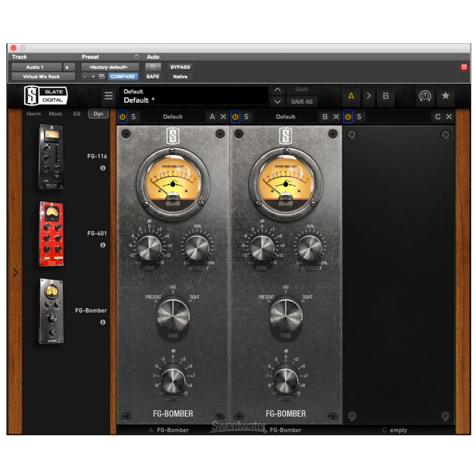Image resolution: width=476 pixels, height=476 pixels.
Task: Toggle the COMPARE button
Action: pos(123,77)
